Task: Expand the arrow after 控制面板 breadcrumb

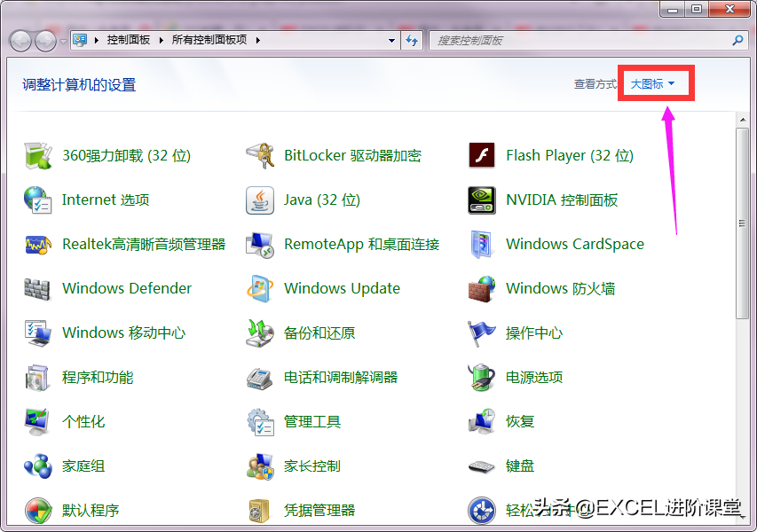Action: (x=162, y=40)
